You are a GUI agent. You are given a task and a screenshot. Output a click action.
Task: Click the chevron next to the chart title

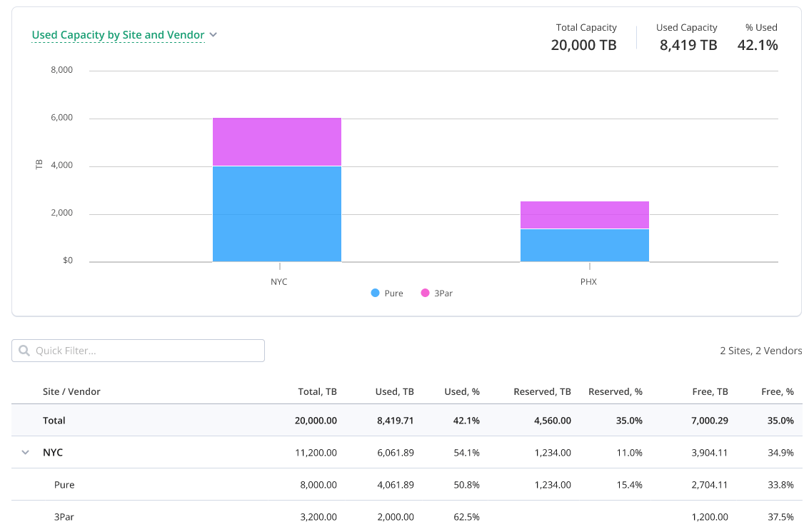pos(213,34)
